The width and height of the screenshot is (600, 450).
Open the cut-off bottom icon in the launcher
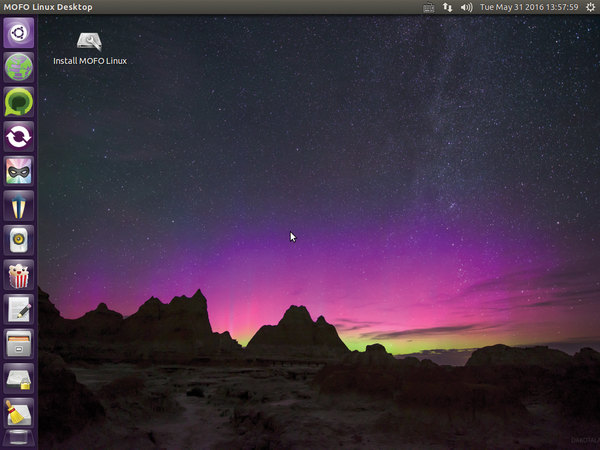point(19,439)
